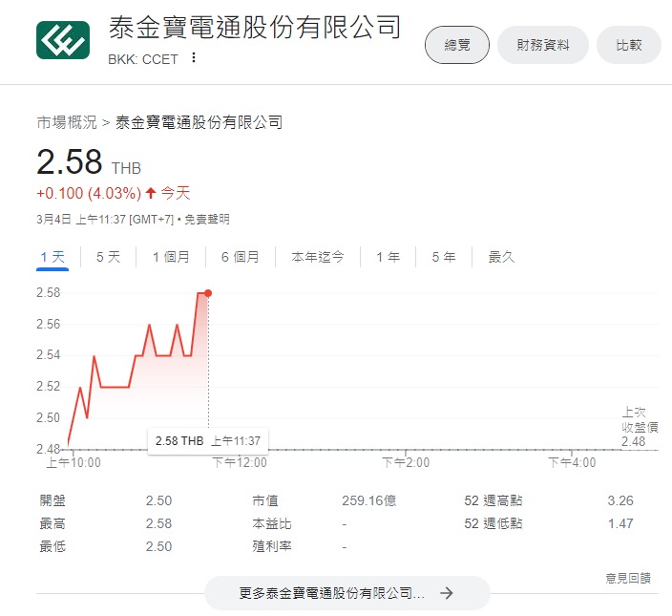This screenshot has height=616, width=672.
Task: Click the +0.100 (4.03%) change text
Action: point(89,193)
